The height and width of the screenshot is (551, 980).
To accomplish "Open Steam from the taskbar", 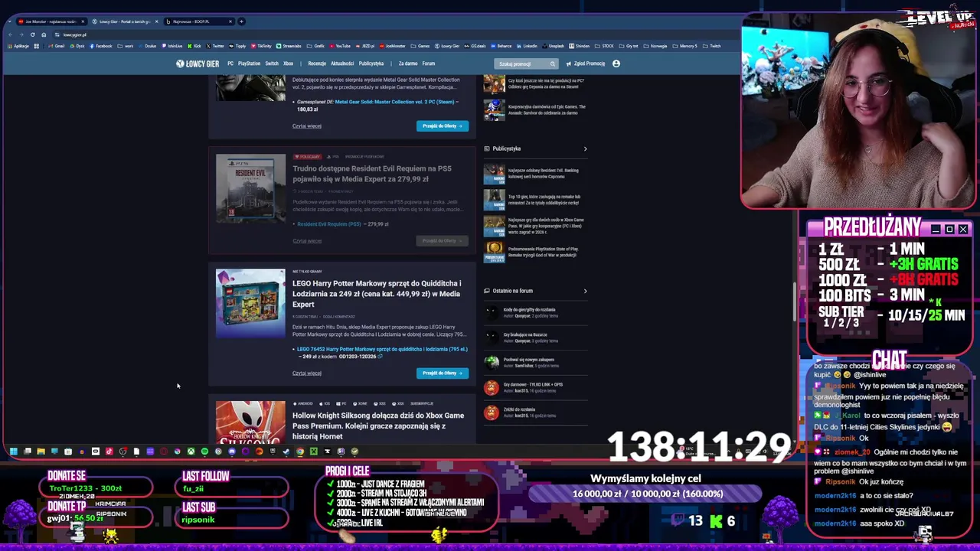I will 286,452.
